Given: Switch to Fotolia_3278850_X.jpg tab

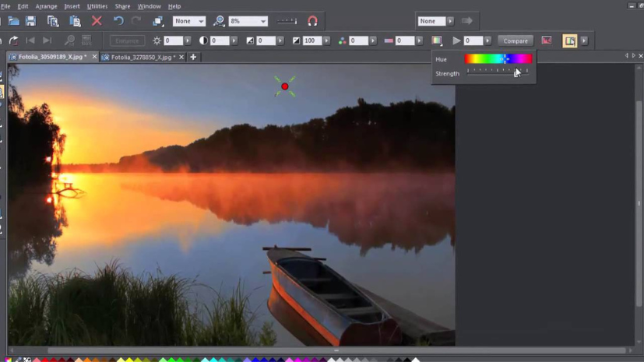Looking at the screenshot, I should [142, 57].
